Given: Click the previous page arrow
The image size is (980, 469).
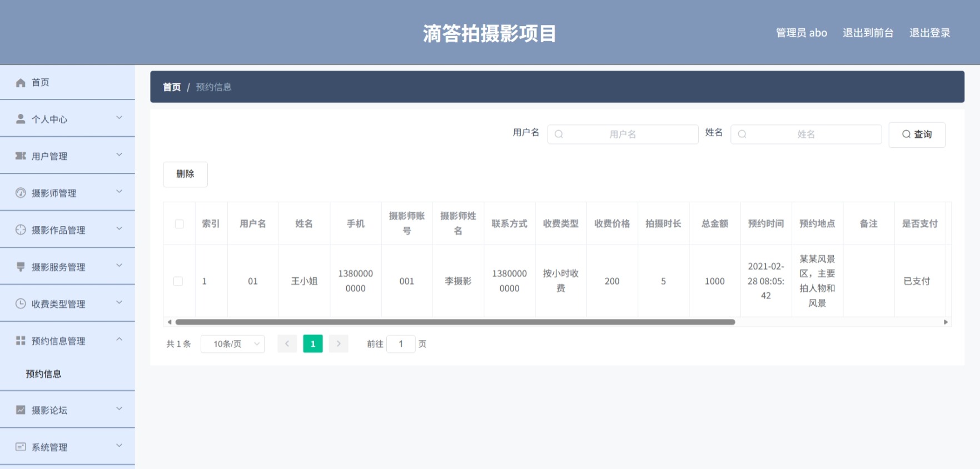Looking at the screenshot, I should (287, 344).
